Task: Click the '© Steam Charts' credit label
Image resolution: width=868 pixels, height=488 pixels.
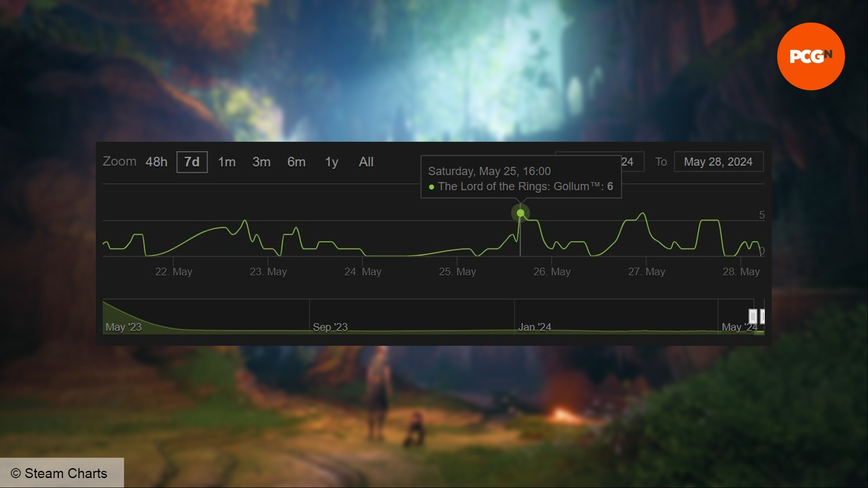Action: point(59,473)
